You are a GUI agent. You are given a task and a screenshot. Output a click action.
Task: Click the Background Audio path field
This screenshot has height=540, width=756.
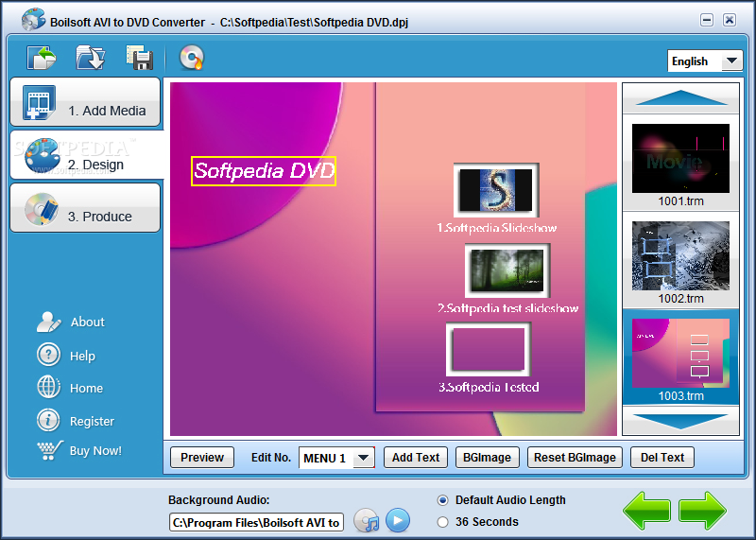[x=256, y=522]
